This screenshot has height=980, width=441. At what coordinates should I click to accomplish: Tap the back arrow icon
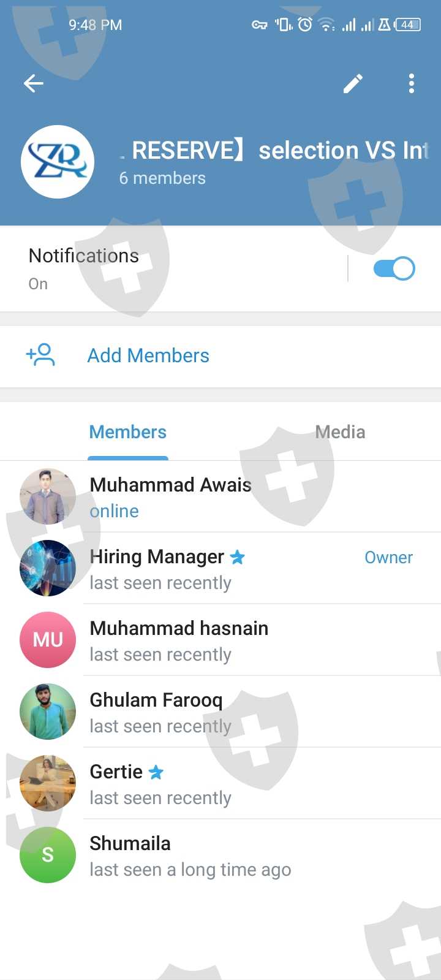pos(34,83)
